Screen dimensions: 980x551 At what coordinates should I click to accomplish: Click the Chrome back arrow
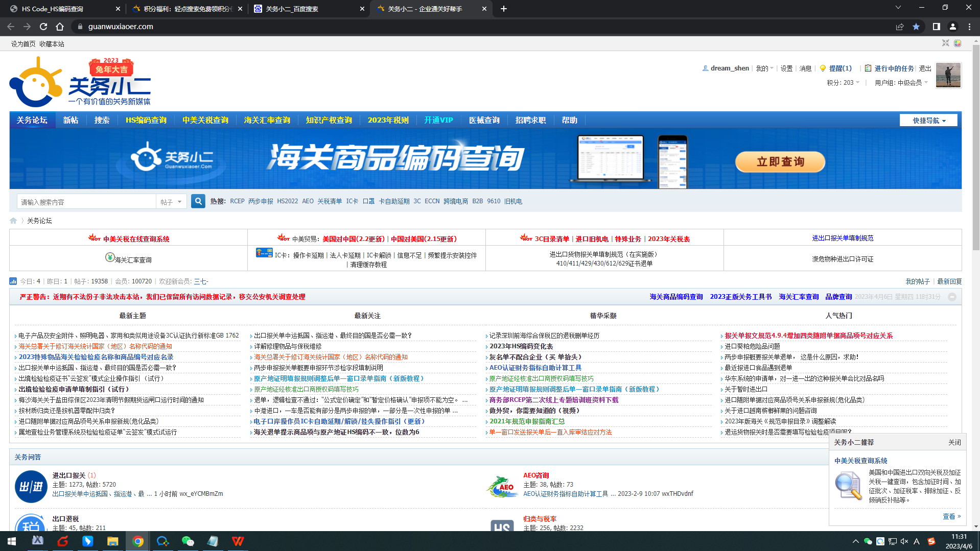(x=11, y=27)
